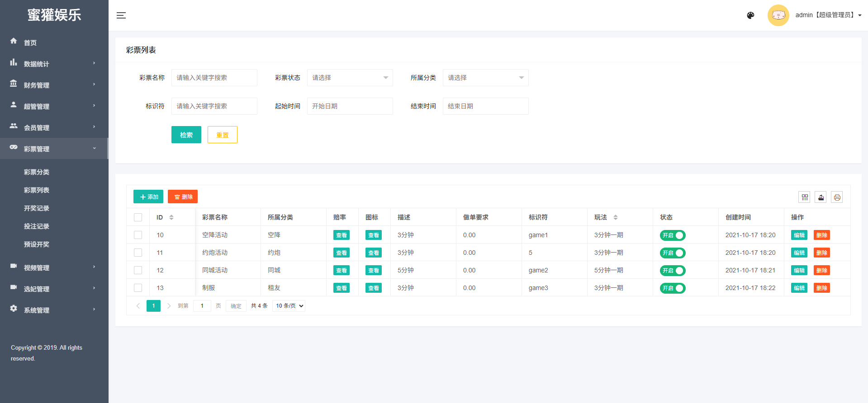Open the 投注记录 submenu item
The height and width of the screenshot is (403, 868).
(x=37, y=226)
